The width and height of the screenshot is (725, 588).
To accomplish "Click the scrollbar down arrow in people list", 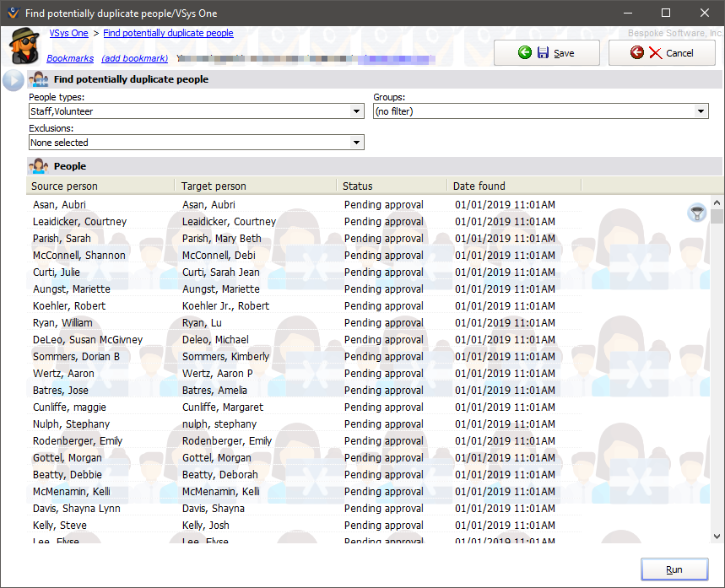I will click(x=717, y=536).
